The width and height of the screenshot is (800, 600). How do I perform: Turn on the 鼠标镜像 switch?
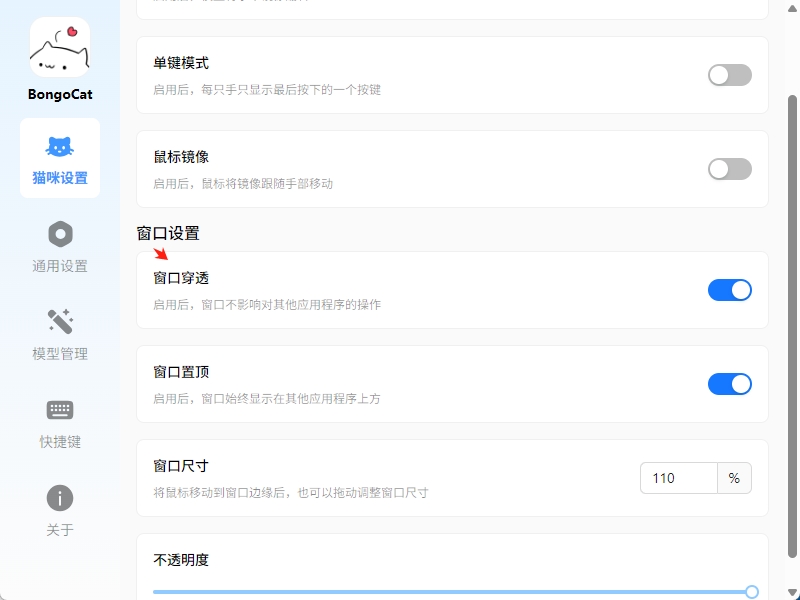(x=729, y=169)
